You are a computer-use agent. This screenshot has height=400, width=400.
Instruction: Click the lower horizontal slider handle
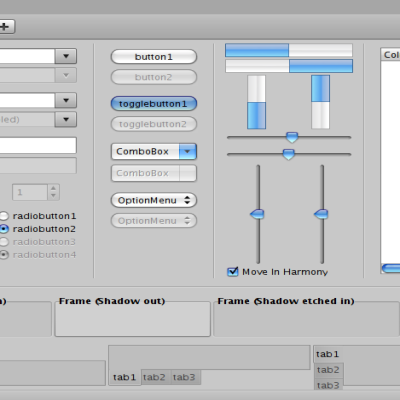pyautogui.click(x=288, y=154)
